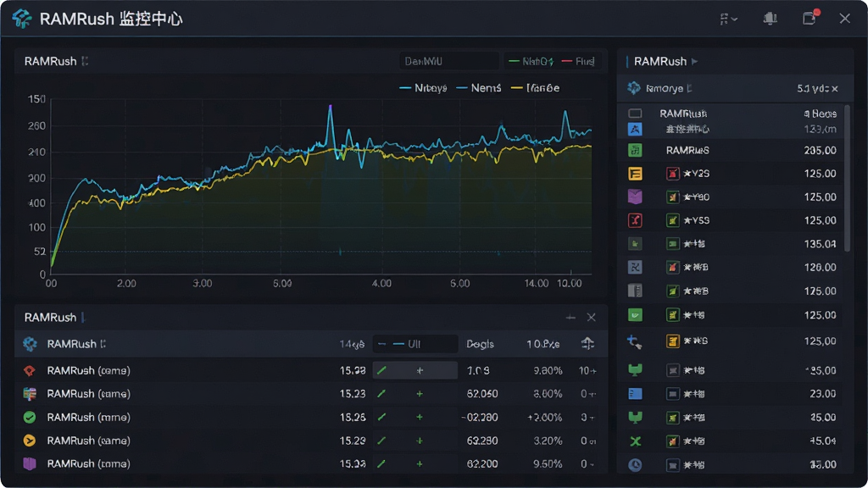Open the grid view dropdown in the title bar
The width and height of the screenshot is (868, 488).
click(728, 19)
